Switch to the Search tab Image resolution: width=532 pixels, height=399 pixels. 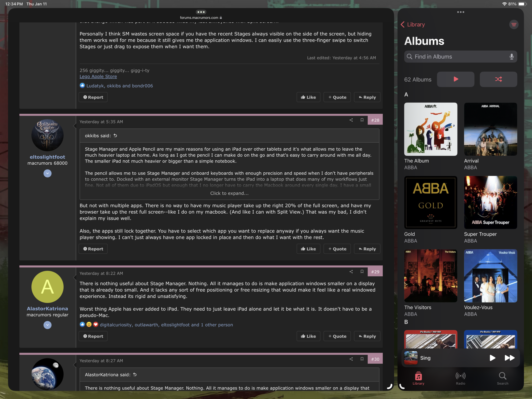(x=502, y=378)
